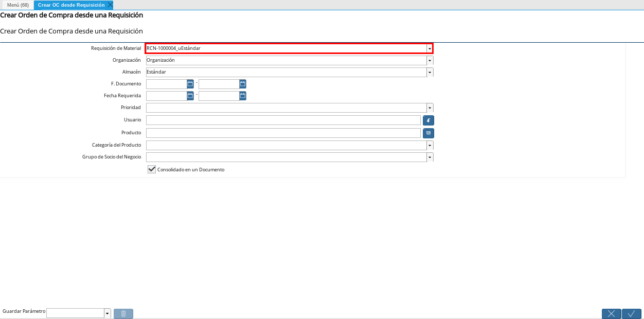Click the Producto text field

[x=283, y=133]
